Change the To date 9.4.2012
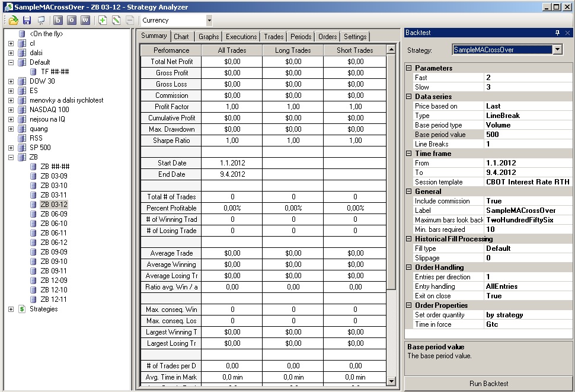The width and height of the screenshot is (575, 392). [528, 173]
